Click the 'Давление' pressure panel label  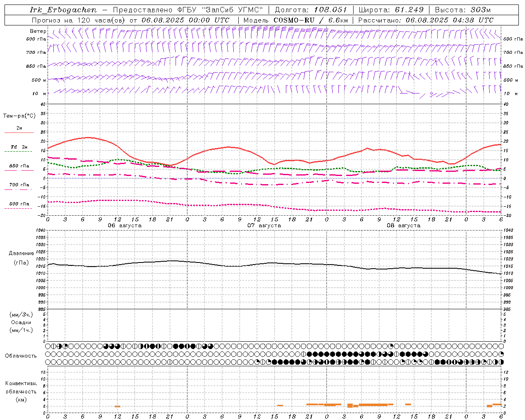21,253
